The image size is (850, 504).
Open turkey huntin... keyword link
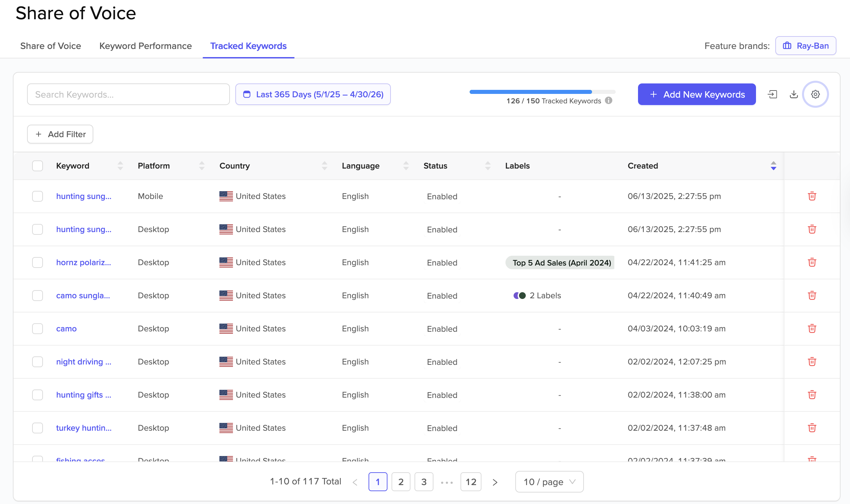point(84,428)
